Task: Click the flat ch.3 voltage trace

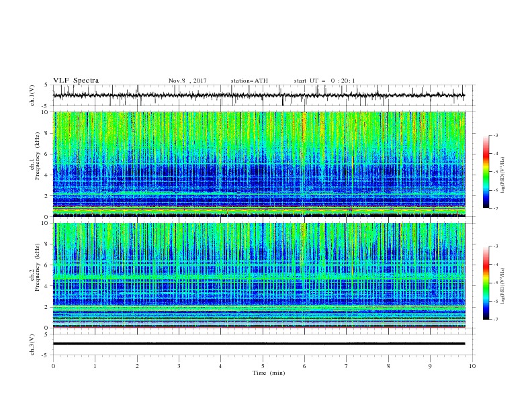Action: click(259, 344)
